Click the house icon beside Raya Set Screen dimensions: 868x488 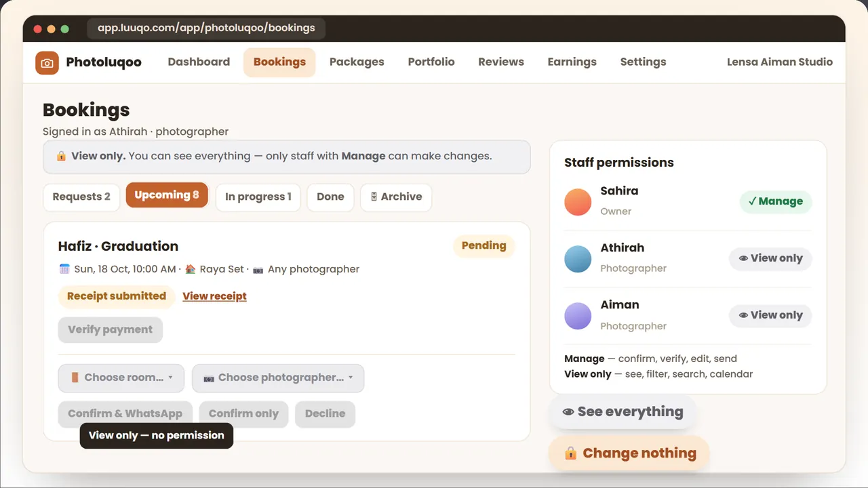coord(191,269)
